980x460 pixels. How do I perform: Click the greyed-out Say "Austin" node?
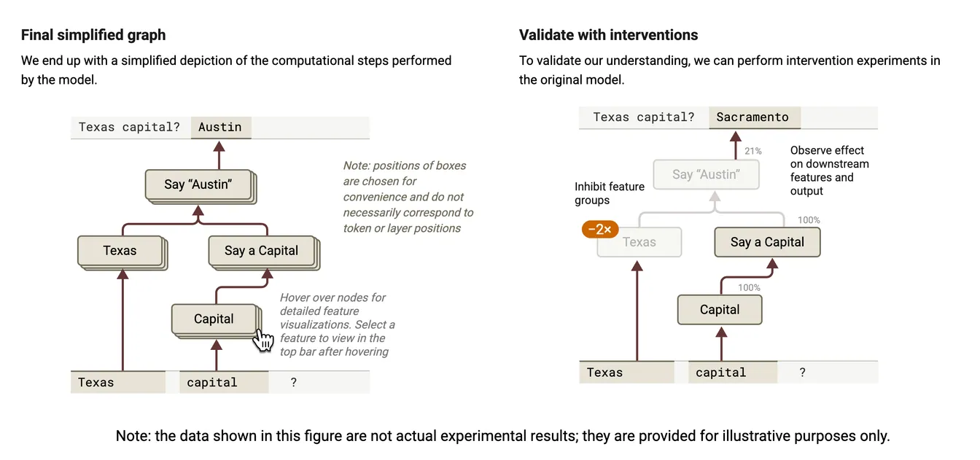coord(706,174)
